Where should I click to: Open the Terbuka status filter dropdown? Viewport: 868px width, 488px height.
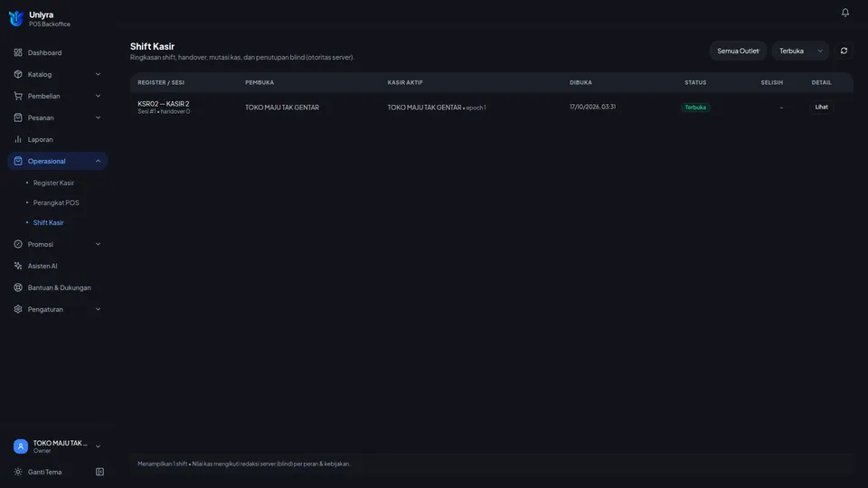[800, 51]
